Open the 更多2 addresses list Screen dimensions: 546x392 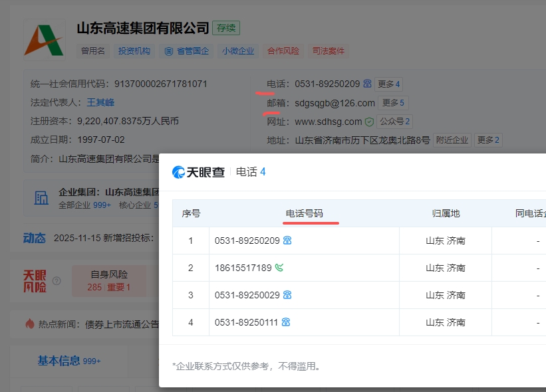coord(488,140)
